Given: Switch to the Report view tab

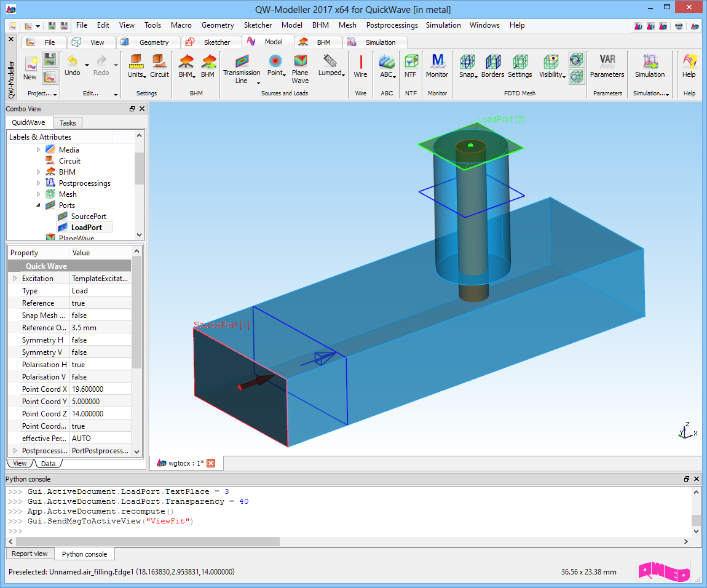Looking at the screenshot, I should (x=30, y=554).
